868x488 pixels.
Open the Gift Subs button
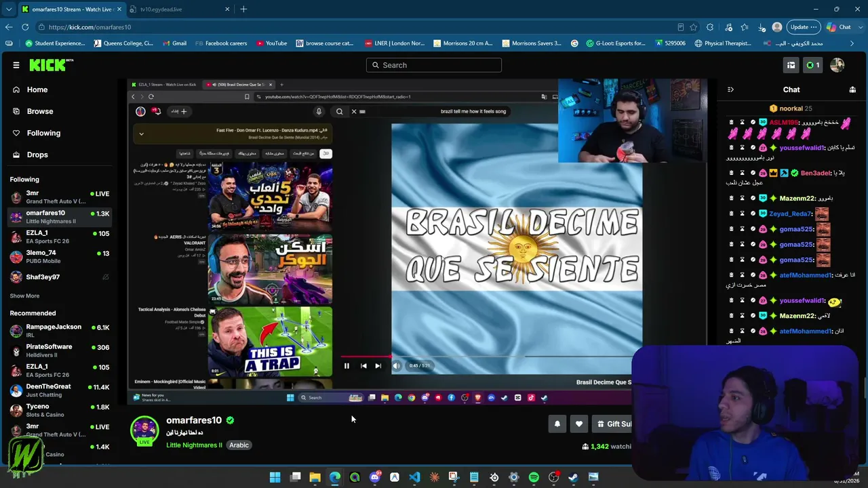click(612, 424)
